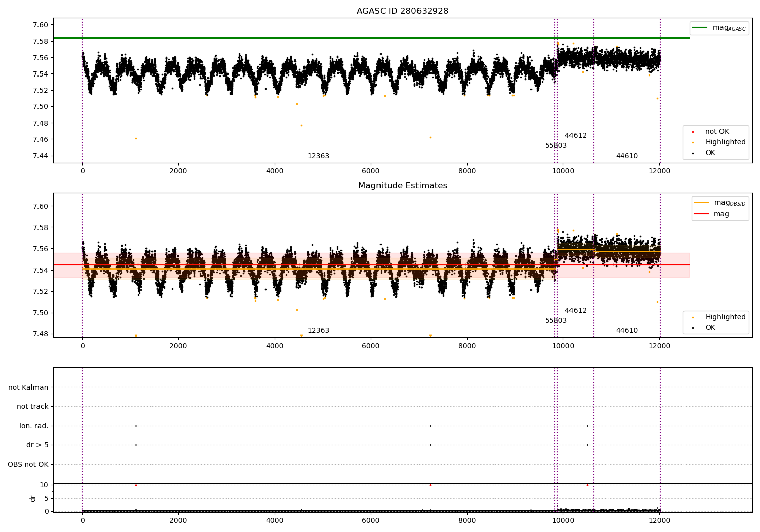The width and height of the screenshot is (760, 532).
Task: Click obsid label 44610 in the AGASC plot
Action: click(x=627, y=156)
